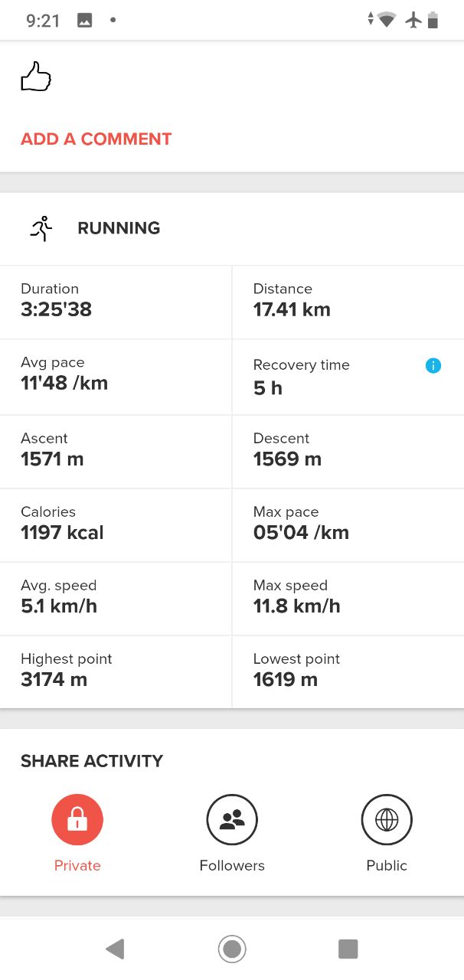
Task: Click the ADD A COMMENT link
Action: pos(96,139)
